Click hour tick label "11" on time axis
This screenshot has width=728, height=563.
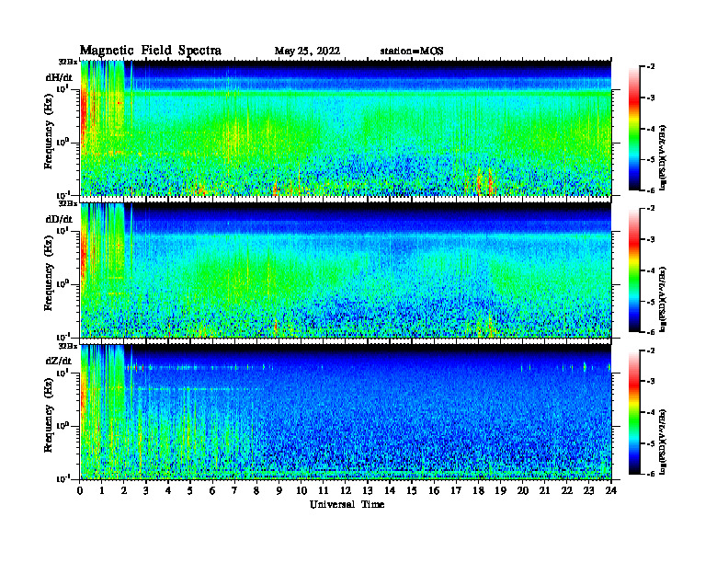point(324,490)
